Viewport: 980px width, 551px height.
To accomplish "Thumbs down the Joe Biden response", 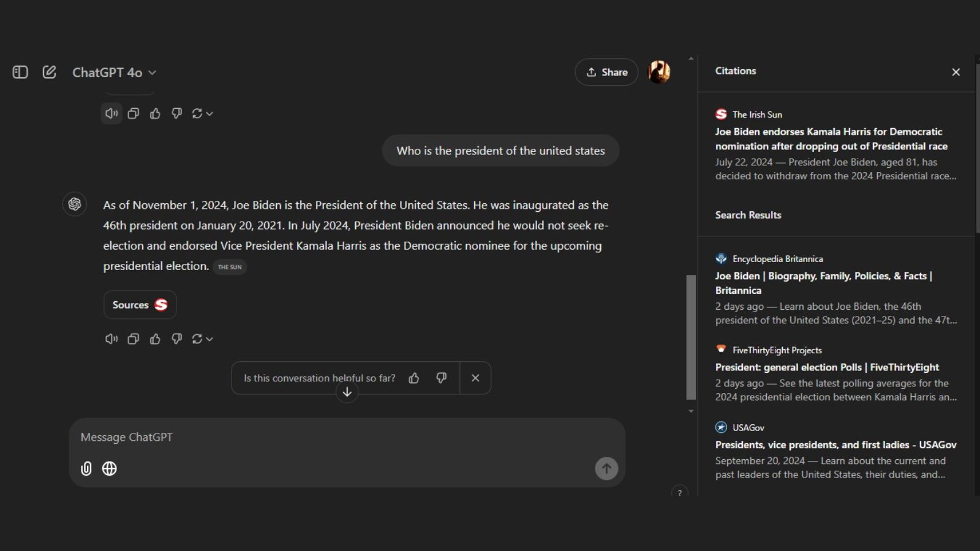I will pyautogui.click(x=176, y=339).
